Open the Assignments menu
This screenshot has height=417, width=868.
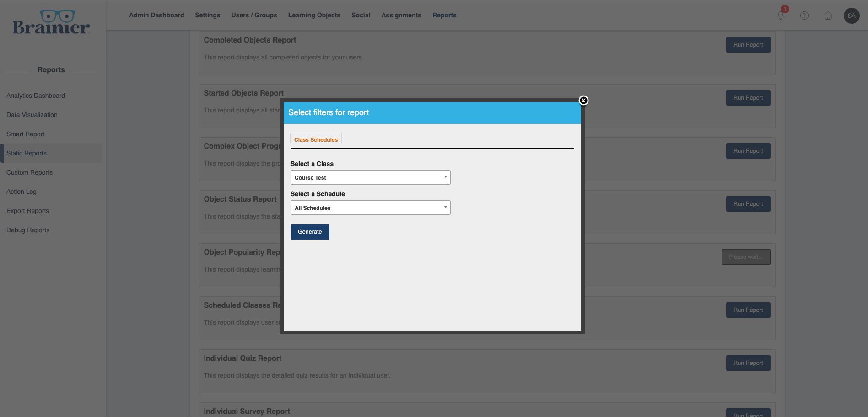pyautogui.click(x=401, y=15)
